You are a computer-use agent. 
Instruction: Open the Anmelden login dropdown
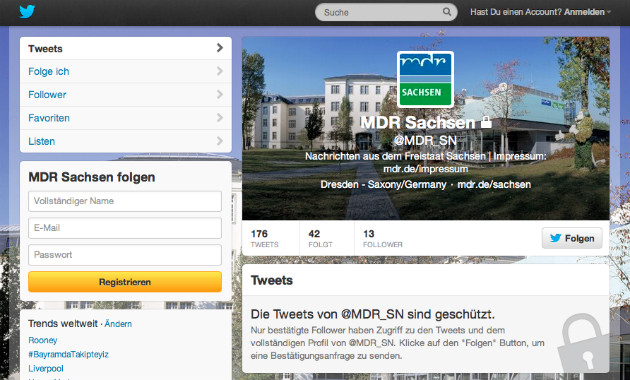[x=587, y=12]
